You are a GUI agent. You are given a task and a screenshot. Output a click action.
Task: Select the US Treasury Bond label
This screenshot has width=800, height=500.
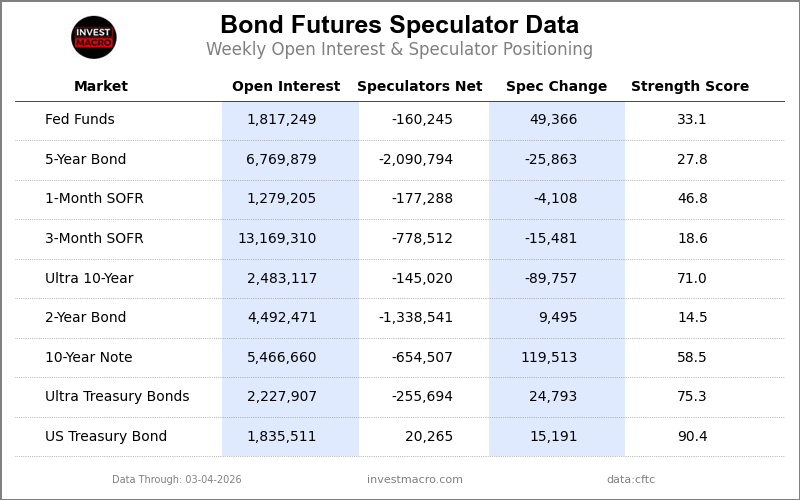tap(106, 437)
